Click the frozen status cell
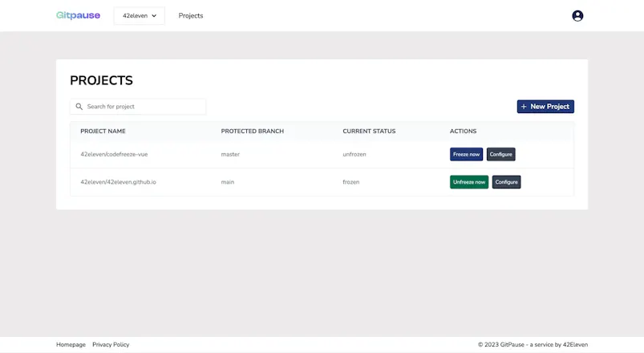Viewport: 644px width, 353px height. pos(351,182)
